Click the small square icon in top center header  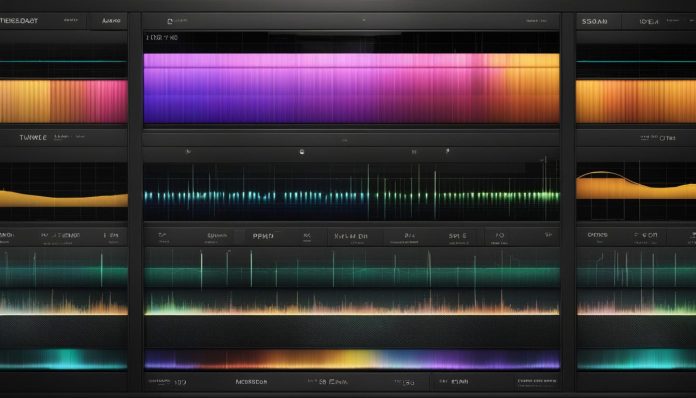[170, 21]
